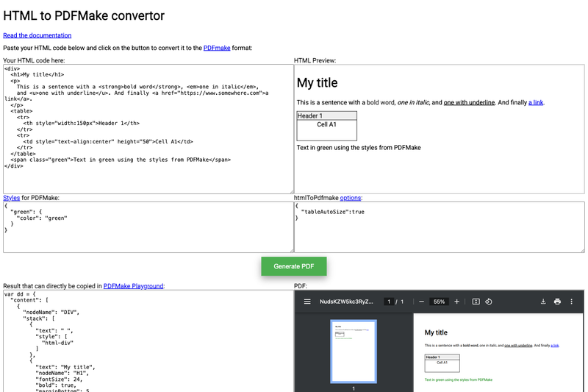Click inside the HTML code textarea
Image resolution: width=588 pixels, height=392 pixels.
pyautogui.click(x=148, y=129)
